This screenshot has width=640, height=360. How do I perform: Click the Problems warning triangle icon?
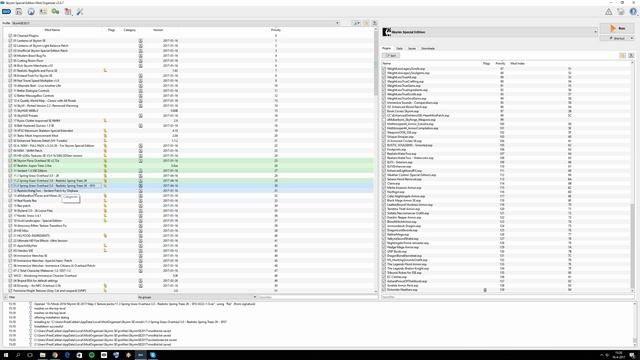609,12
